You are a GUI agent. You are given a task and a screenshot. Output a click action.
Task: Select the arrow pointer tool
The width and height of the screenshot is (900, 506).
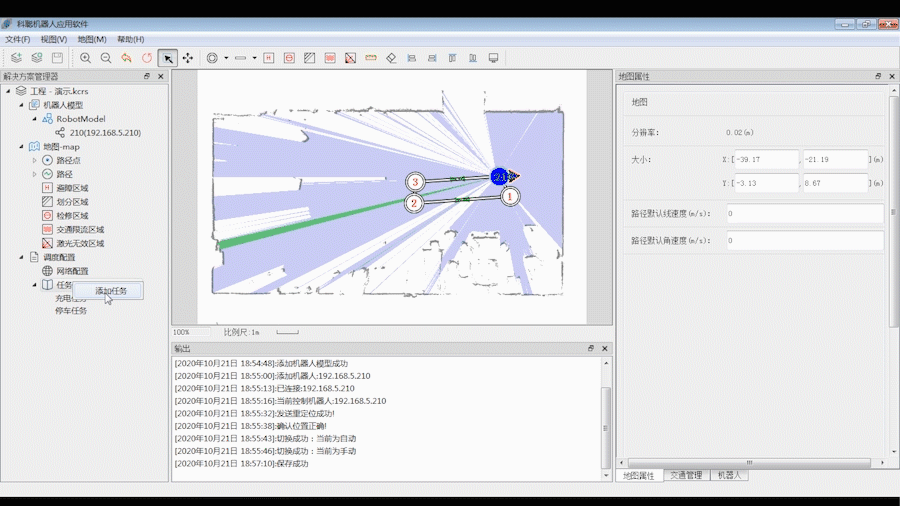pyautogui.click(x=168, y=58)
